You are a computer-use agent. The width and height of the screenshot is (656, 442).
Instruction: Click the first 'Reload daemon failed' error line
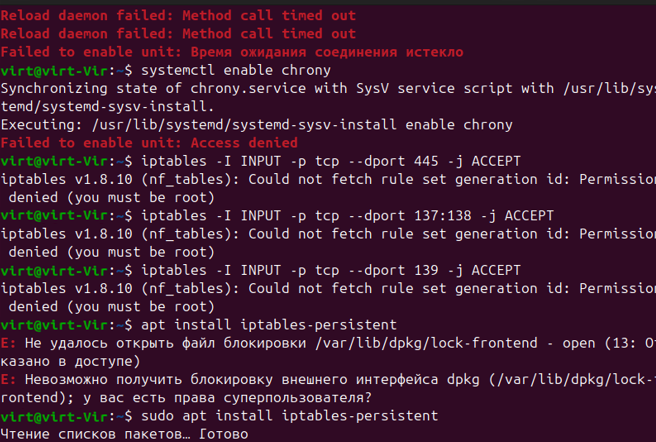tap(178, 15)
